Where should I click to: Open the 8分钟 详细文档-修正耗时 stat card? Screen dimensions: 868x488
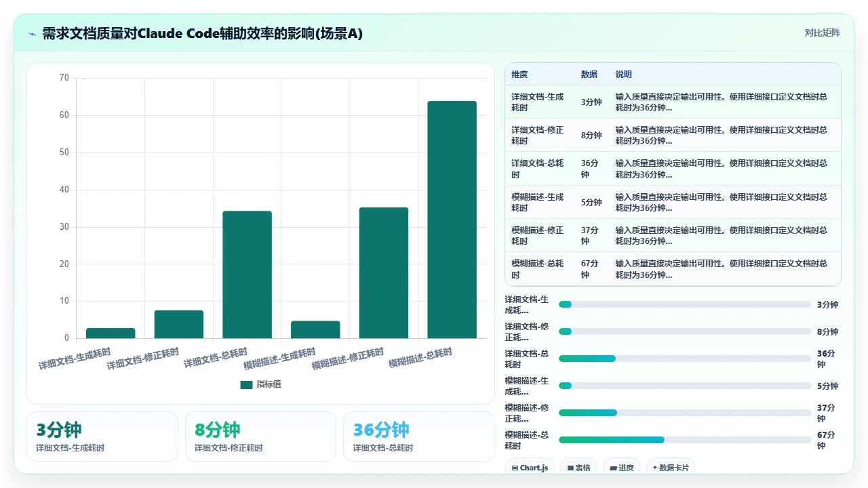pyautogui.click(x=260, y=436)
